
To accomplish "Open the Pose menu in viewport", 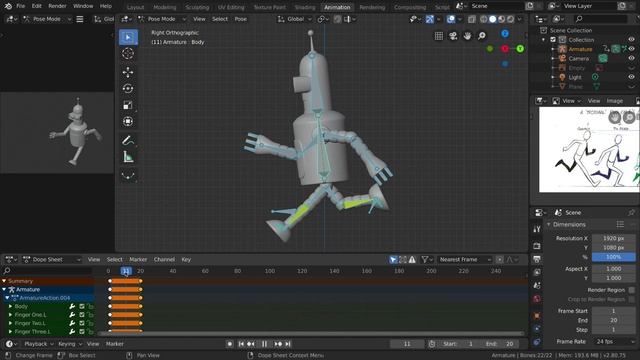I will [240, 19].
